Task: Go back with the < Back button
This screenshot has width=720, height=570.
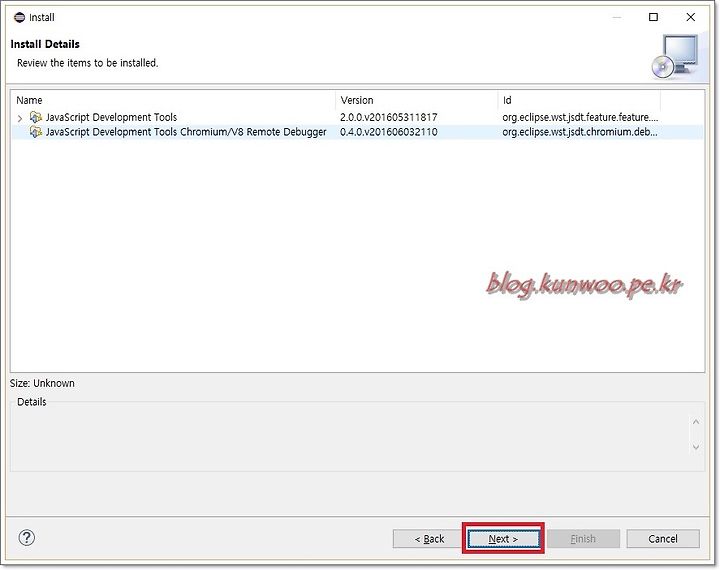Action: point(429,538)
